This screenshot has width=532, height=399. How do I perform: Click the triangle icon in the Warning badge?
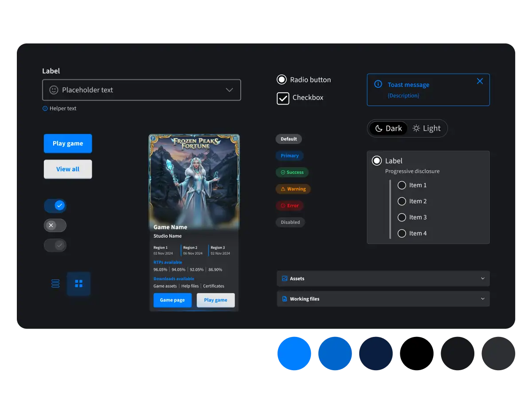coord(283,189)
